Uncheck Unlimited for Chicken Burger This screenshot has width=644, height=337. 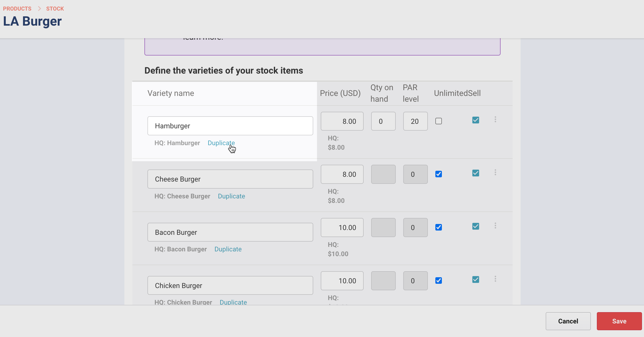(x=439, y=280)
